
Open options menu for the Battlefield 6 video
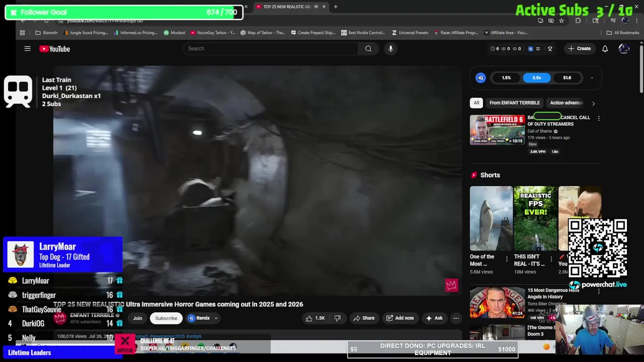[599, 118]
